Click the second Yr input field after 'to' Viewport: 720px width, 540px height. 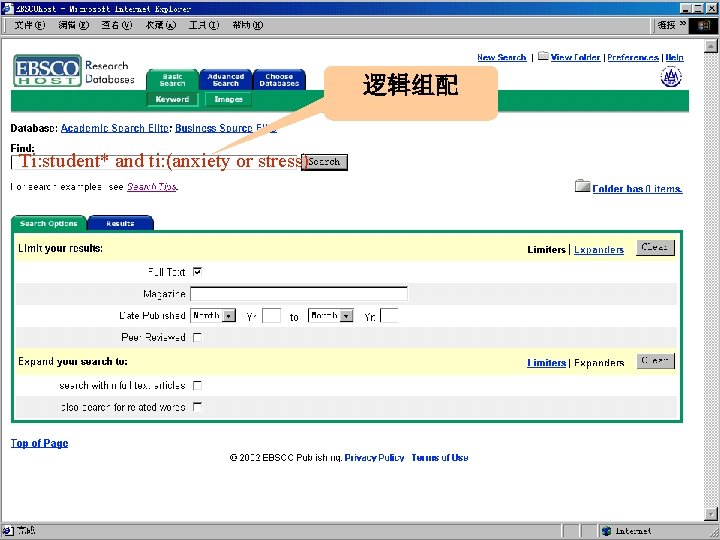tap(389, 315)
